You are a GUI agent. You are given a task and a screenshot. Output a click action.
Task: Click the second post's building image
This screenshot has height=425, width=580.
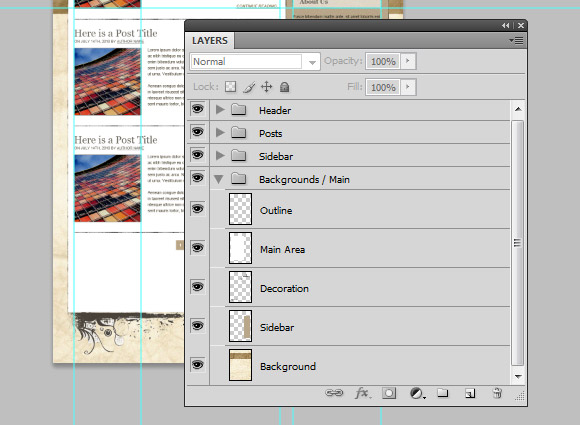[x=107, y=188]
